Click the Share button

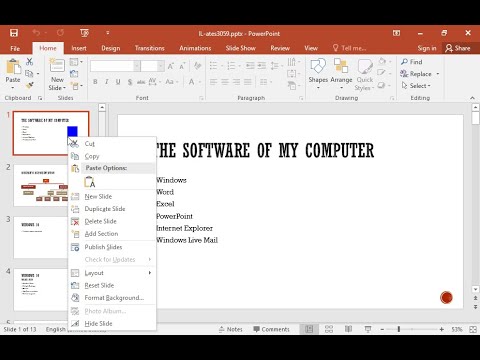(458, 48)
